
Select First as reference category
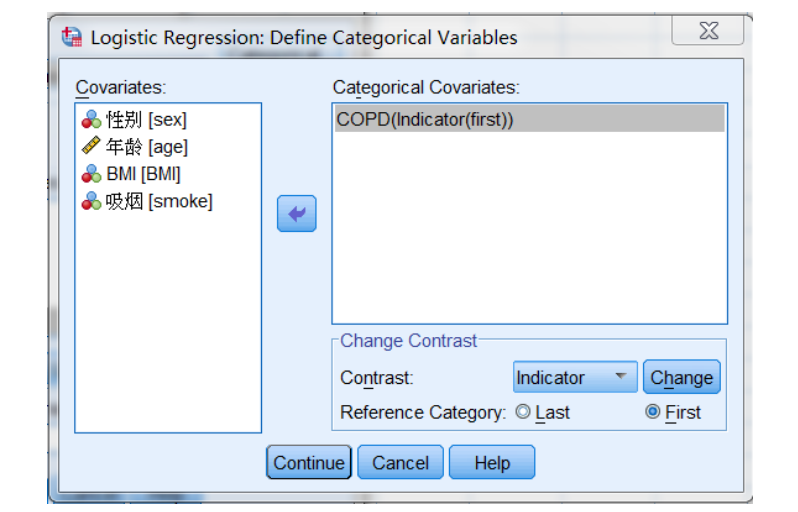(653, 412)
